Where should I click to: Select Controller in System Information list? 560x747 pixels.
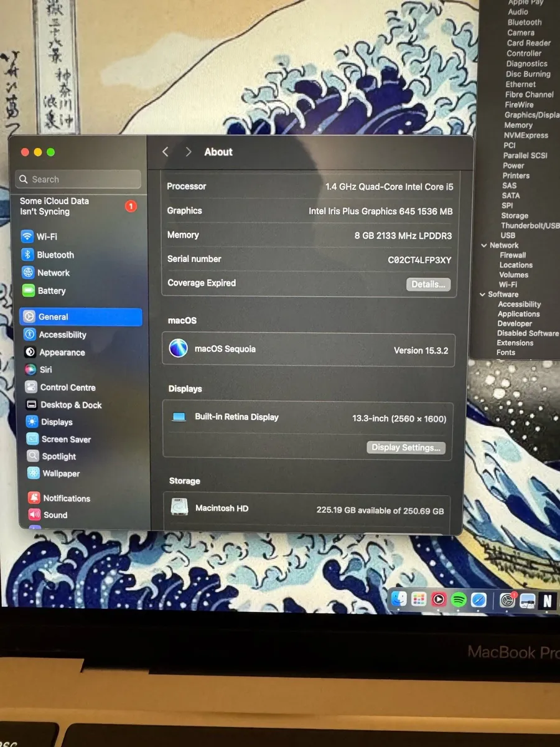pyautogui.click(x=524, y=54)
